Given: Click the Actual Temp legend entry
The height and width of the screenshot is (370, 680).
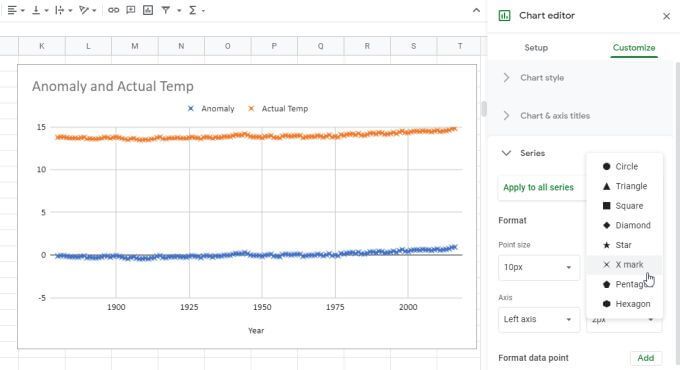Looking at the screenshot, I should 278,109.
